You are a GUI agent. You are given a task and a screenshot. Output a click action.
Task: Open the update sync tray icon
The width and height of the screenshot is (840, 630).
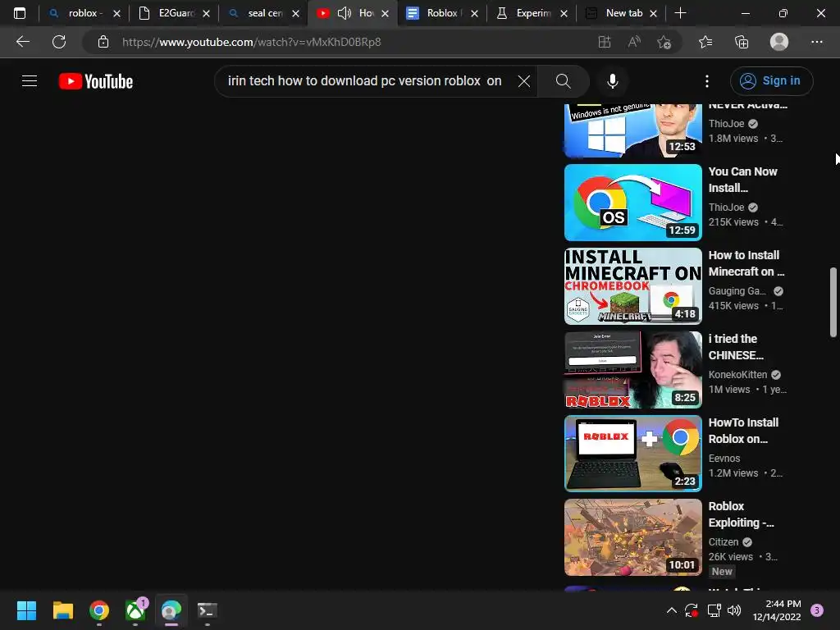692,610
